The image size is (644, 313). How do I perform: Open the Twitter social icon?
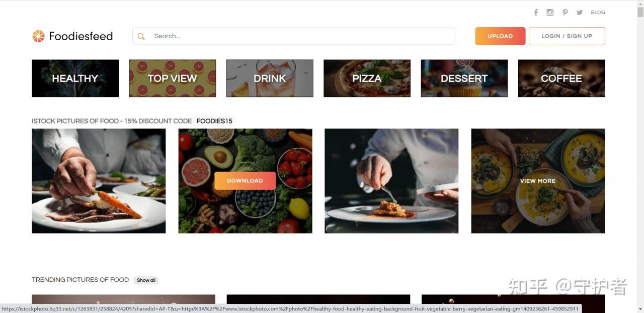(580, 13)
